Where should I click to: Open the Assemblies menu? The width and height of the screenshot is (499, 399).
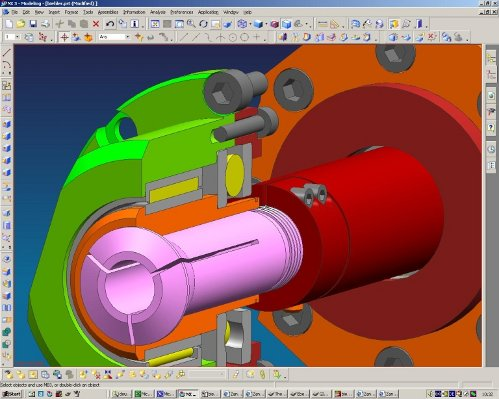pyautogui.click(x=108, y=12)
